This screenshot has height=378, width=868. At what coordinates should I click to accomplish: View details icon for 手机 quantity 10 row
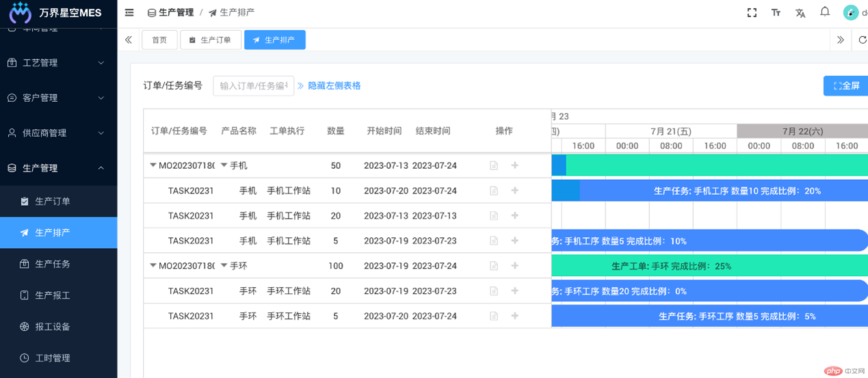(494, 191)
